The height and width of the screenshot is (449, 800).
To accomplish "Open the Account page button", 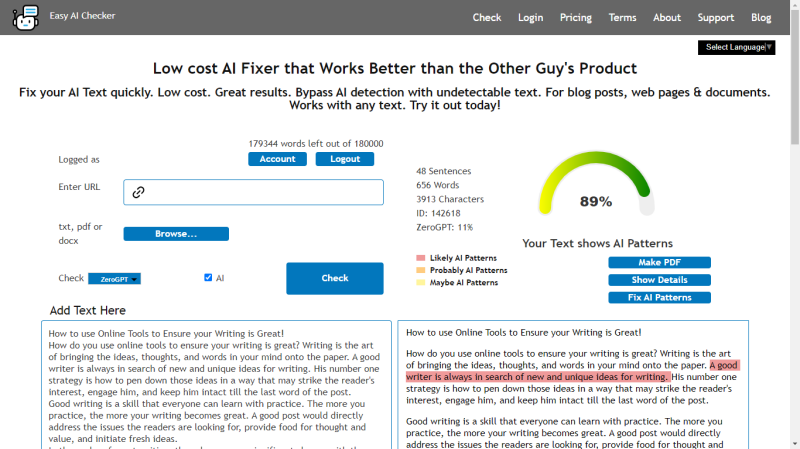I will [277, 159].
